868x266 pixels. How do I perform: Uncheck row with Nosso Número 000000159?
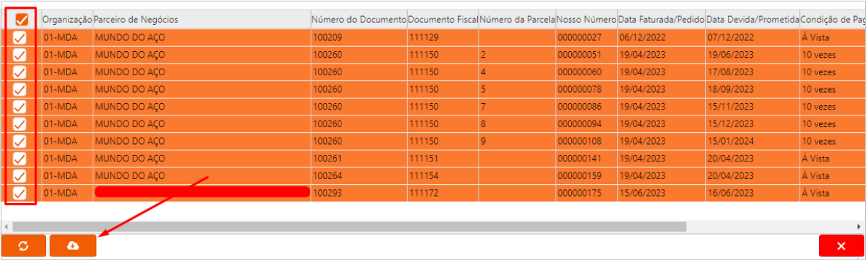point(20,175)
